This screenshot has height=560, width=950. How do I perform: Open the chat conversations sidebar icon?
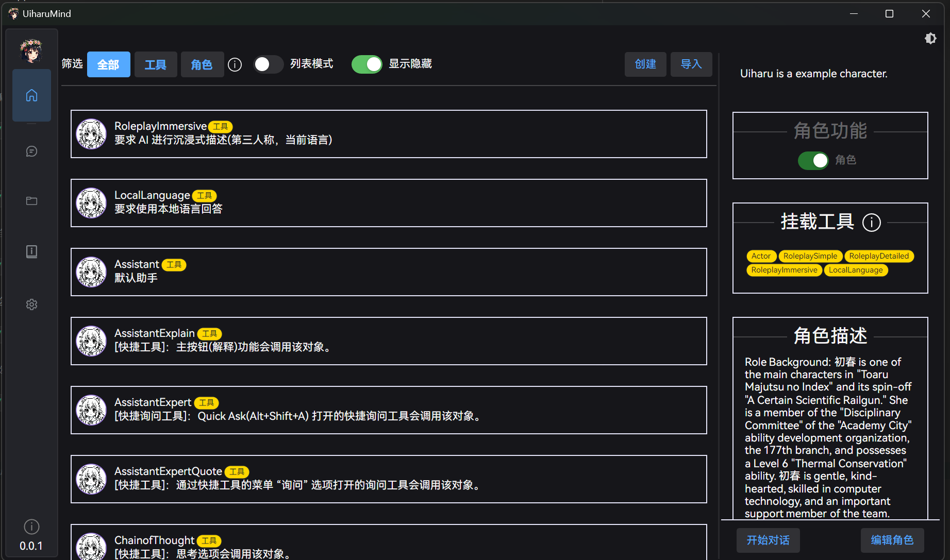pos(31,151)
